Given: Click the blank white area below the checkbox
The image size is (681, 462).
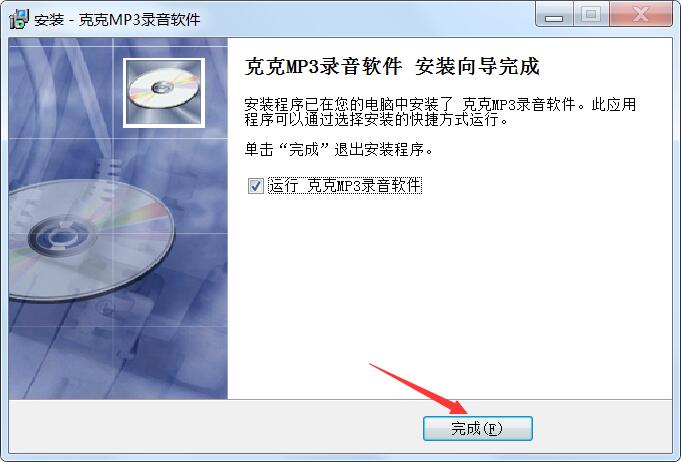Looking at the screenshot, I should click(x=450, y=282).
